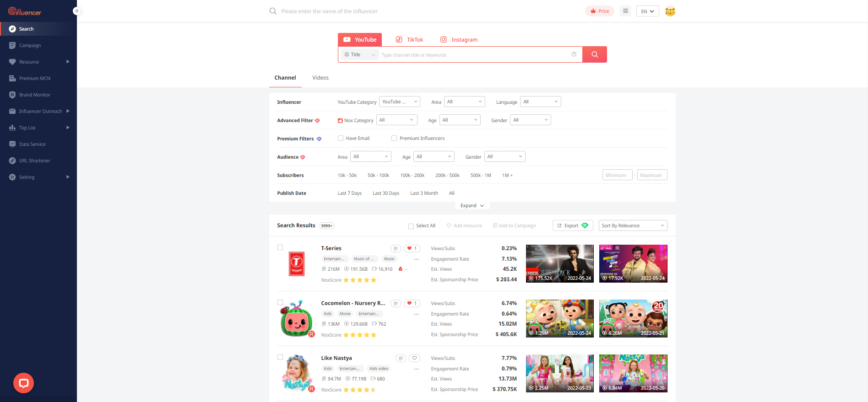
Task: Click the Price crown button
Action: (x=600, y=11)
